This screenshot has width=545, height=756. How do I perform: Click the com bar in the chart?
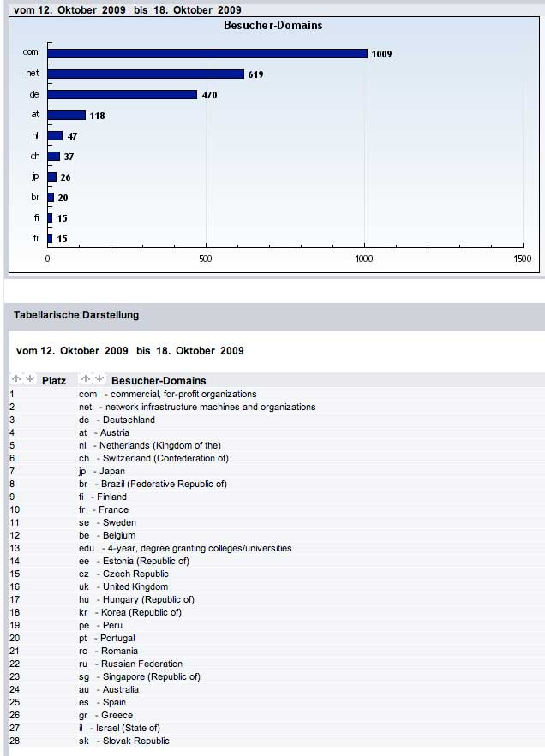(207, 53)
